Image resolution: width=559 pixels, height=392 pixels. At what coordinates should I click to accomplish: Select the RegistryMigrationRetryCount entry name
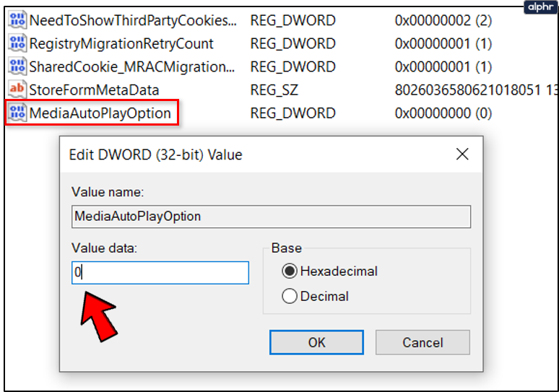(121, 44)
